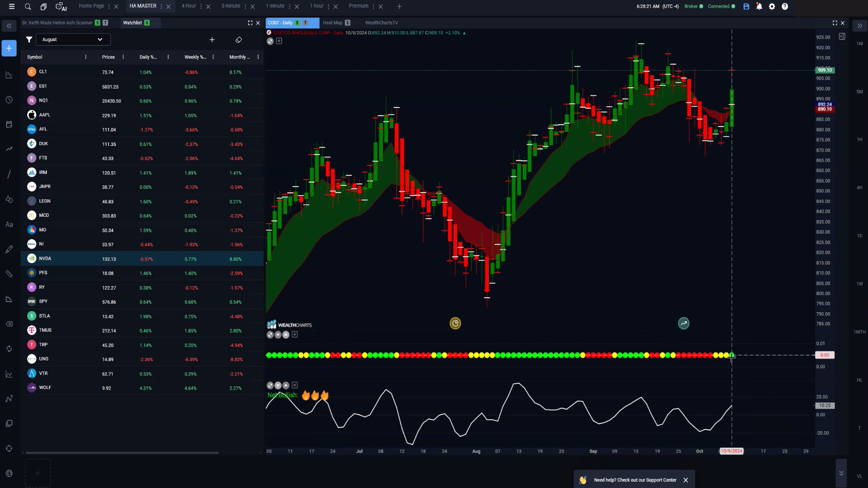Dismiss the Support Center help notification
This screenshot has height=488, width=868.
(x=686, y=480)
